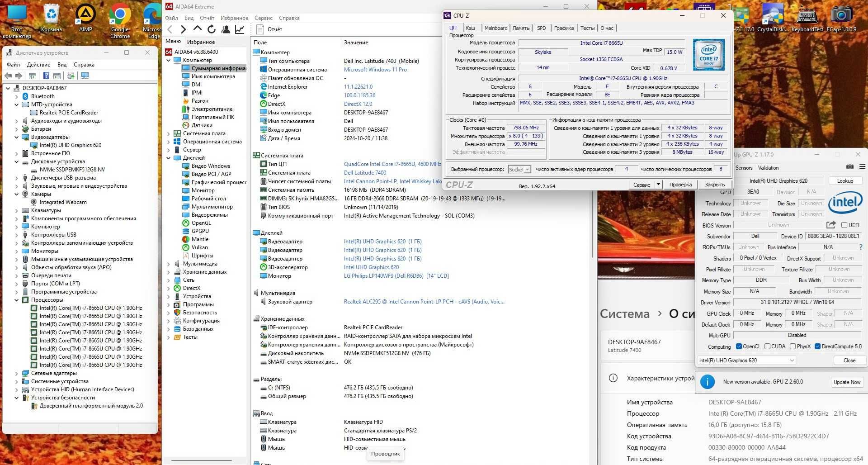This screenshot has height=465, width=868.
Task: Open the GPU selection dropdown in GPU-Z
Action: [x=746, y=361]
